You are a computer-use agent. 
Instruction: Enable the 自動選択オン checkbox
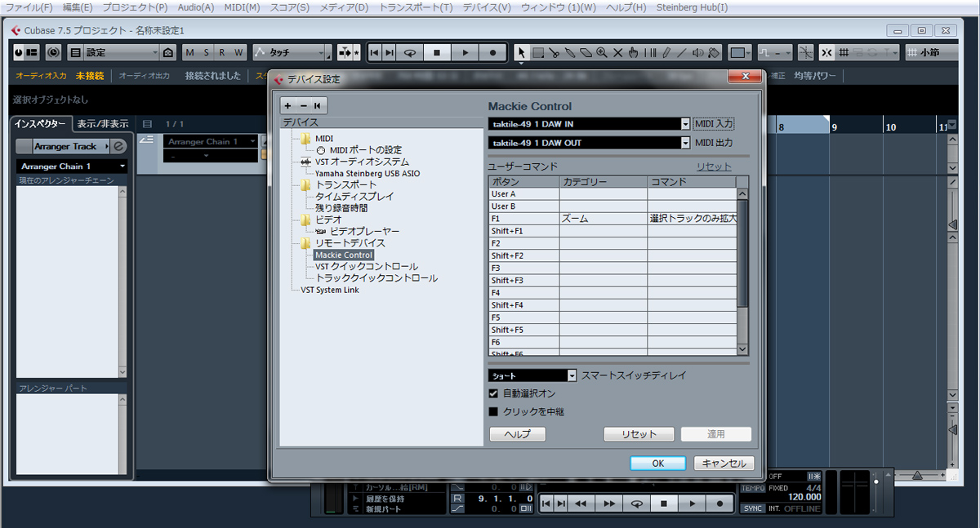pyautogui.click(x=493, y=393)
